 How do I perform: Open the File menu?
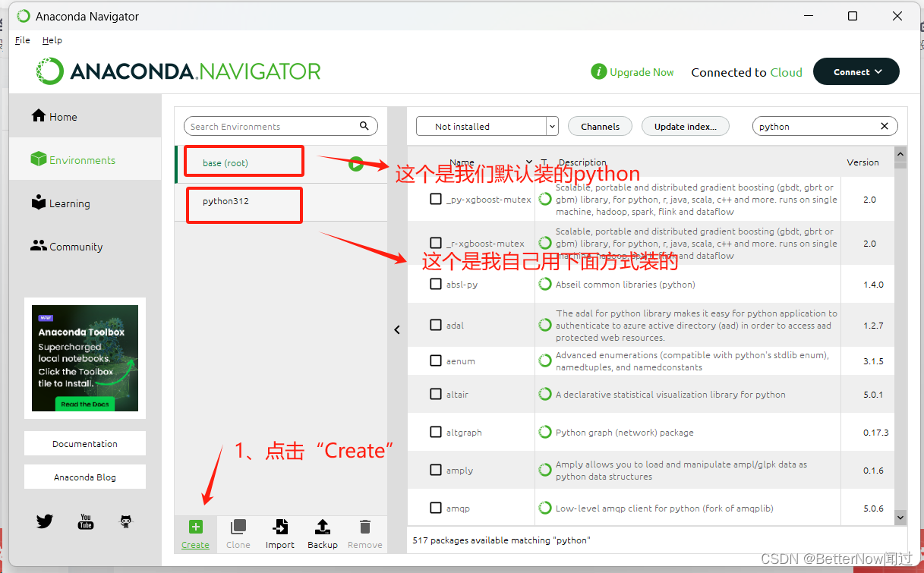[x=23, y=40]
